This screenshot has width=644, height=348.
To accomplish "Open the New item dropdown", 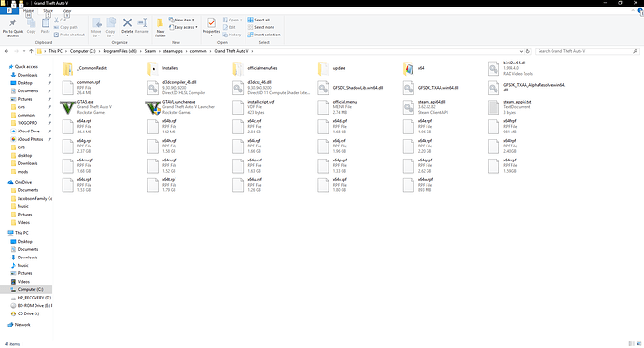I will [x=182, y=20].
